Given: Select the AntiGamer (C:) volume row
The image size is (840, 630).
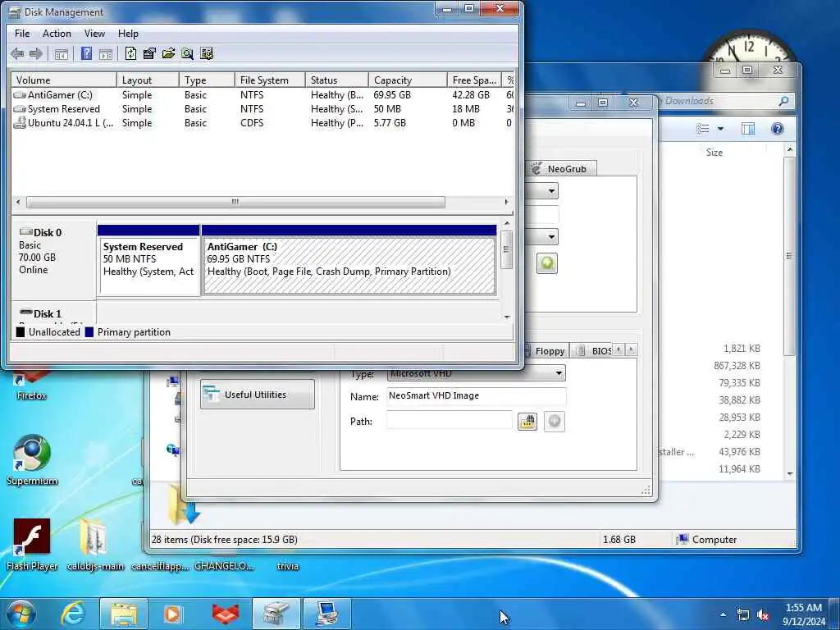Looking at the screenshot, I should pos(262,95).
